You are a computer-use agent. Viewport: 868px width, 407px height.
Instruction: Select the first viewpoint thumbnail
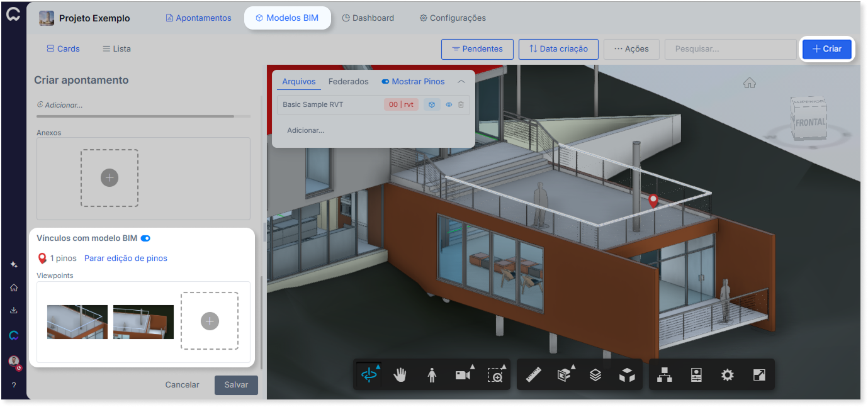click(x=77, y=322)
